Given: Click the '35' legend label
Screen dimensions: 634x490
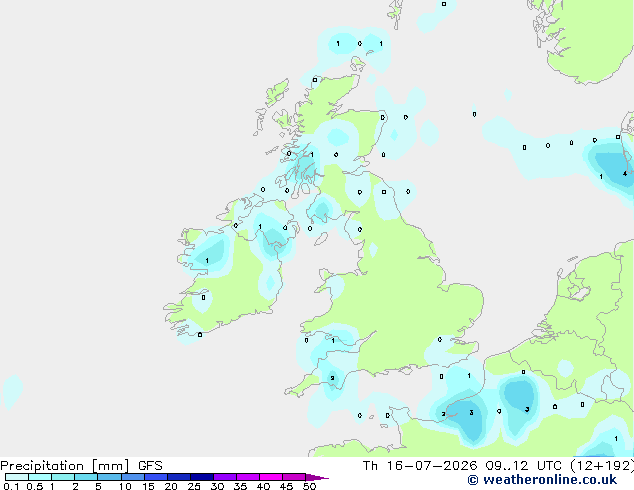Looking at the screenshot, I should tap(240, 486).
